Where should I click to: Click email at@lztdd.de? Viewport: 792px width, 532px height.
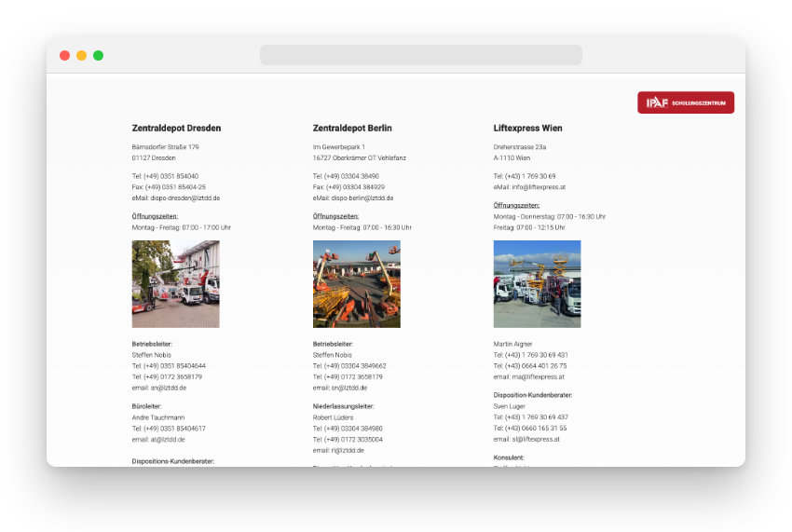pyautogui.click(x=168, y=440)
